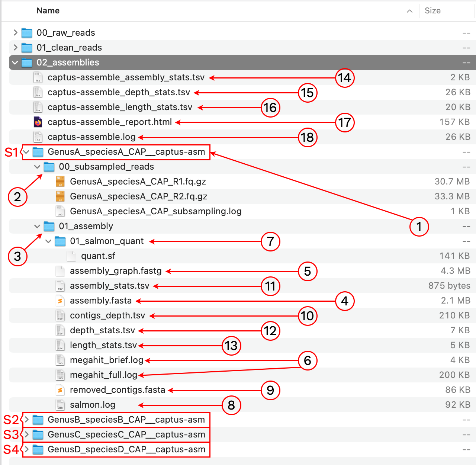Collapse the 02_assemblies folder chevron
This screenshot has width=476, height=465.
point(15,62)
